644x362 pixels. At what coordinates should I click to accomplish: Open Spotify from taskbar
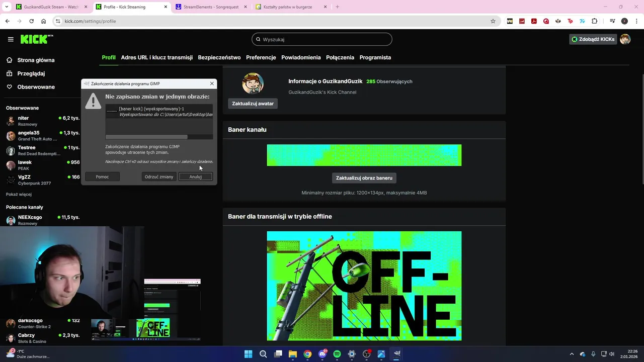(337, 354)
